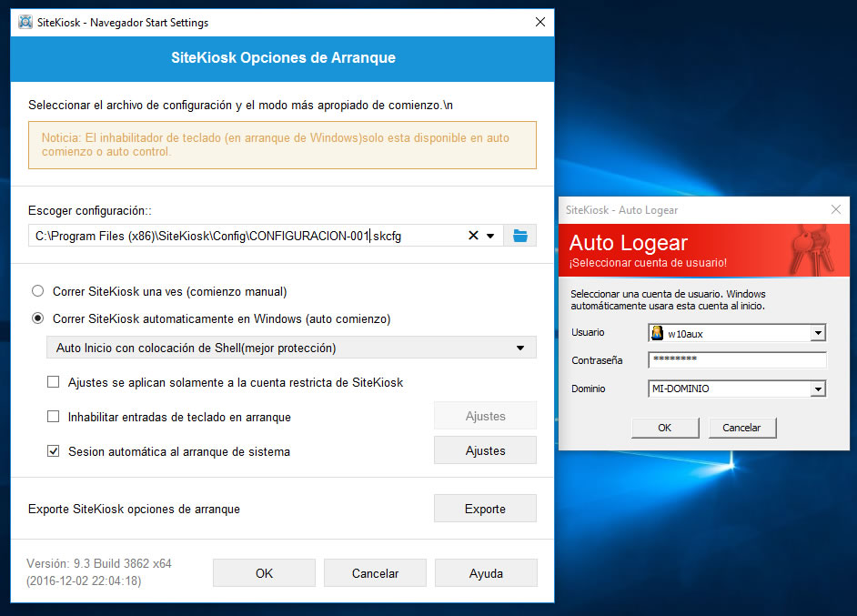
Task: Click the folder browse icon for configuration file
Action: click(x=520, y=236)
